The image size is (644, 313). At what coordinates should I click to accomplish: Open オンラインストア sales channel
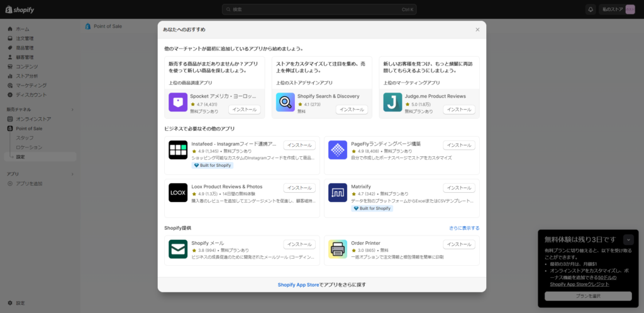click(x=40, y=119)
